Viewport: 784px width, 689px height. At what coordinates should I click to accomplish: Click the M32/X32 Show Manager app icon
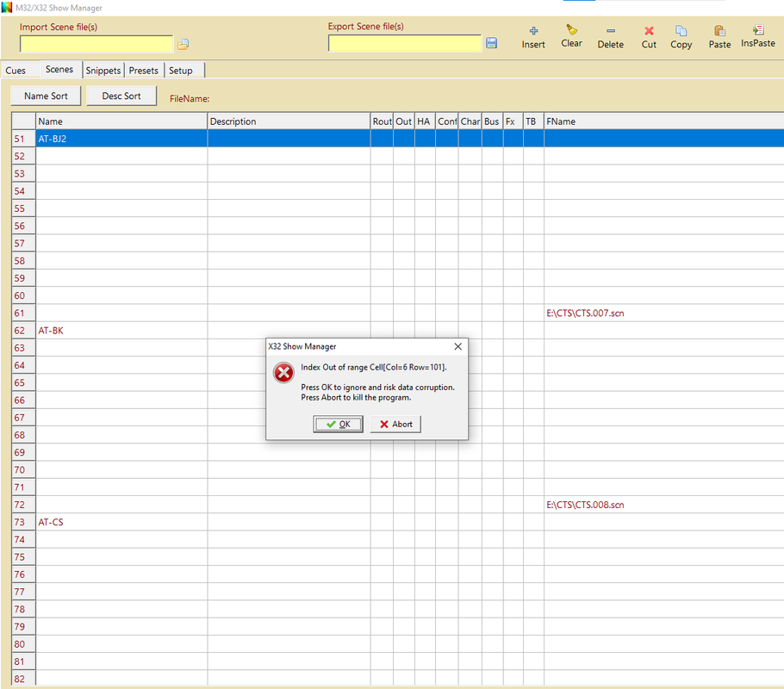pyautogui.click(x=7, y=8)
